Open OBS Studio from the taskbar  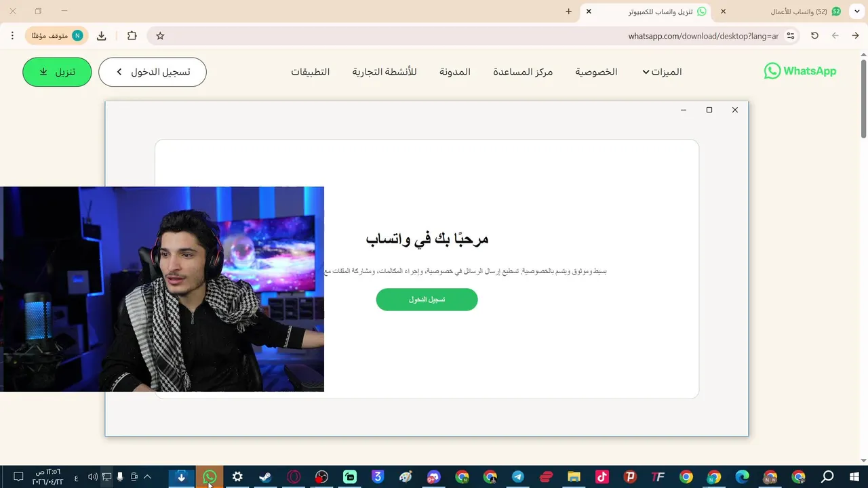click(x=321, y=477)
